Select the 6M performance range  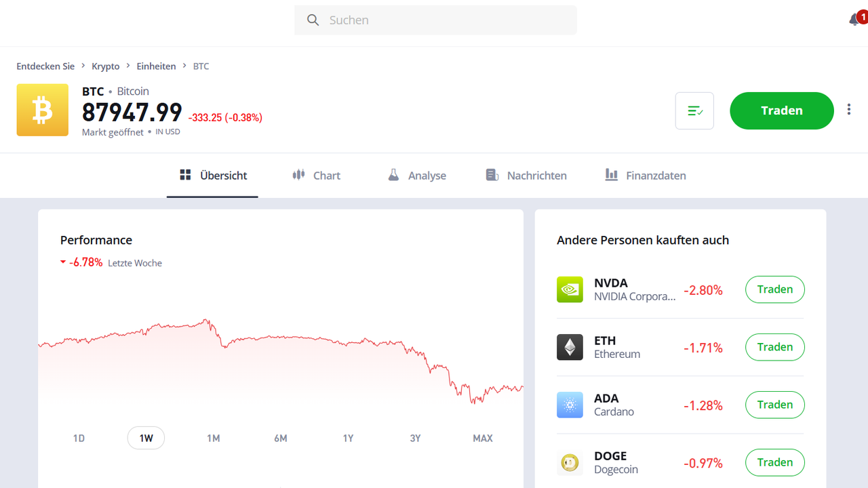click(281, 439)
